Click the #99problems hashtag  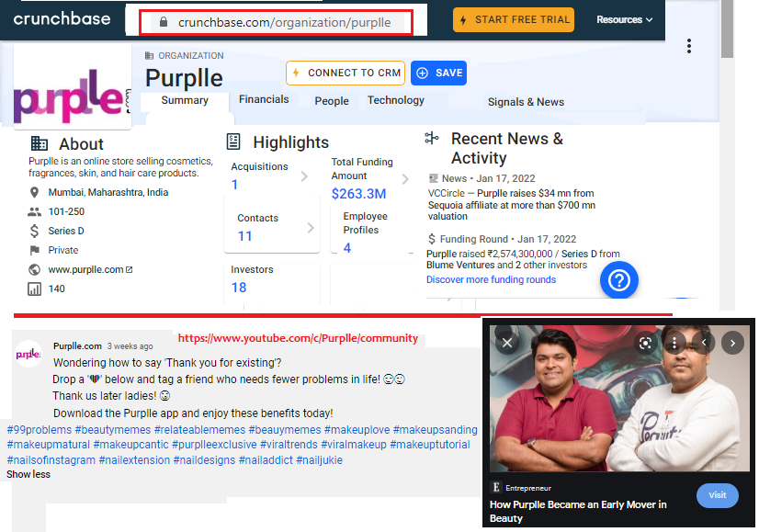(x=40, y=430)
